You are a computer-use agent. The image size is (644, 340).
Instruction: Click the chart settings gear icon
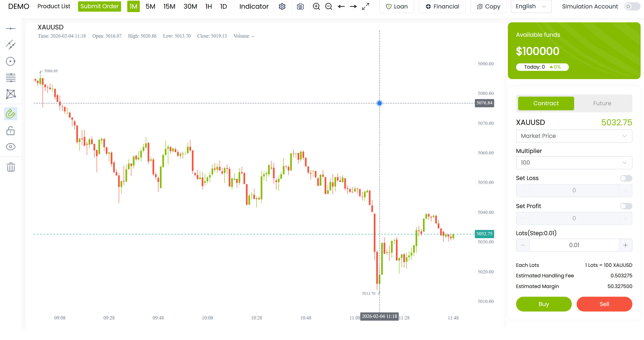(282, 7)
